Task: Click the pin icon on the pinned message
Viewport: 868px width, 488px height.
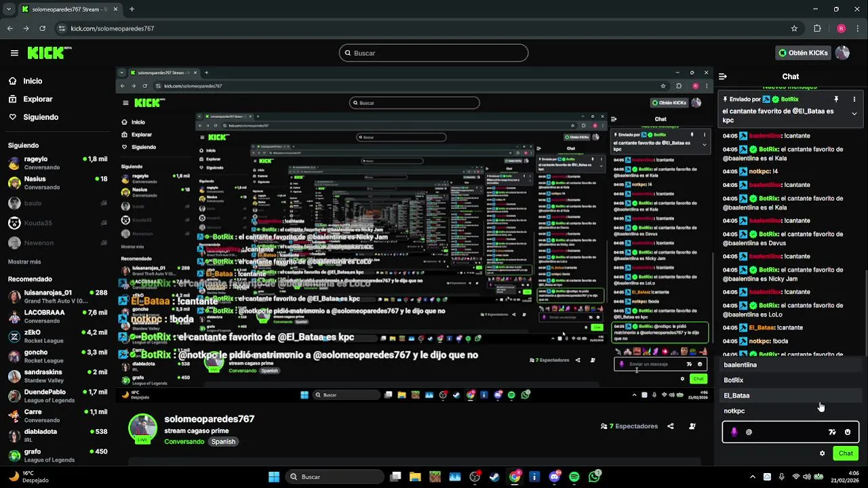Action: click(x=836, y=99)
